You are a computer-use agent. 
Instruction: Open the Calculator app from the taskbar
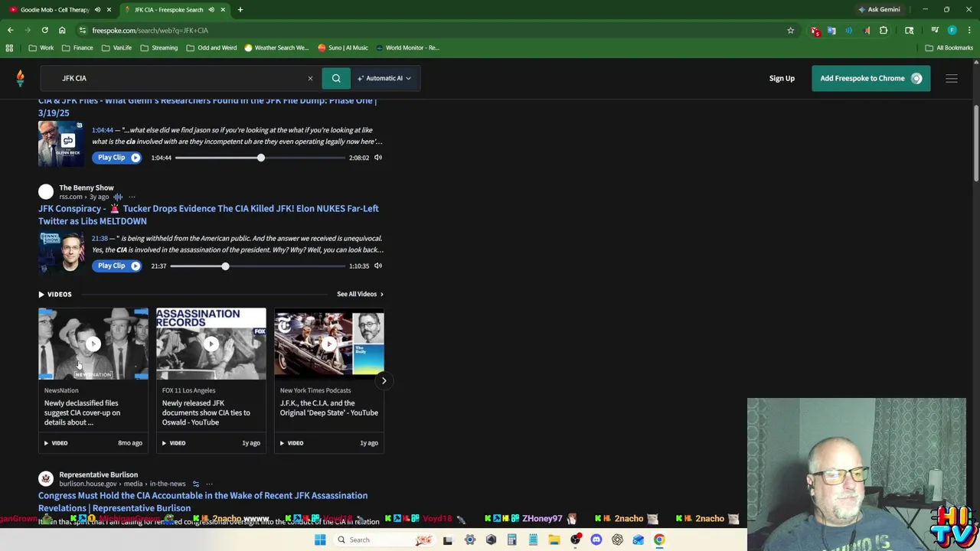(512, 540)
